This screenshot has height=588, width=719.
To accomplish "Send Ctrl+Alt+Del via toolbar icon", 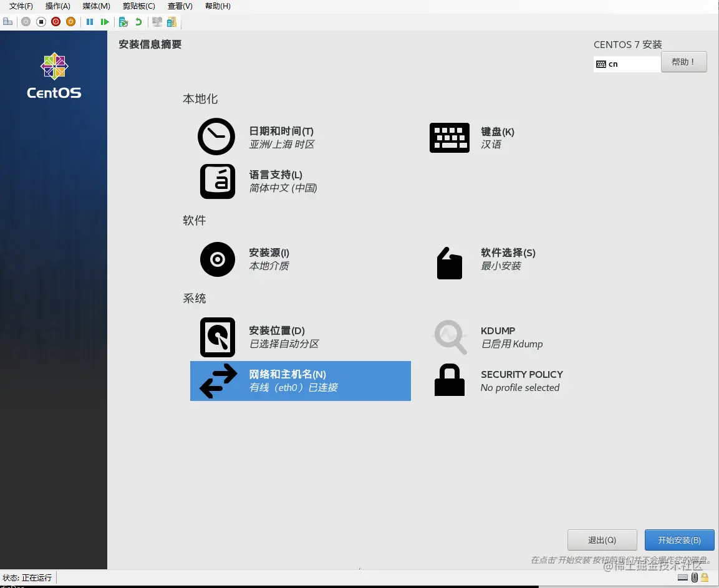I will point(8,22).
